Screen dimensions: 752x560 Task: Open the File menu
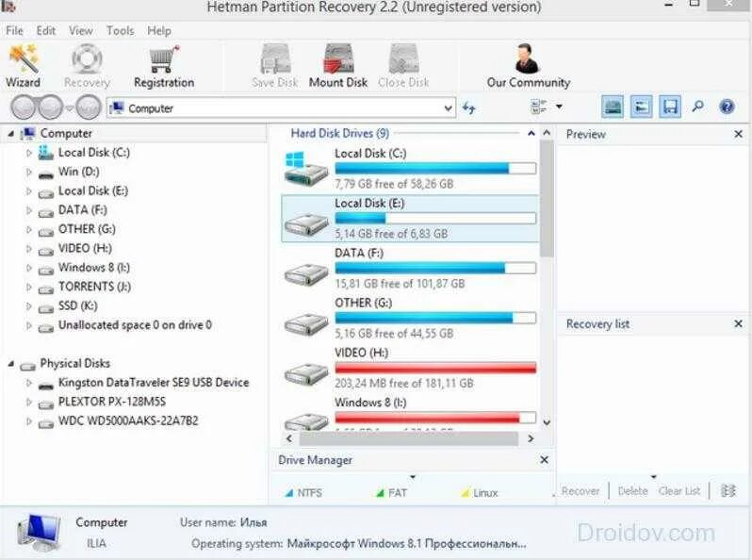14,31
